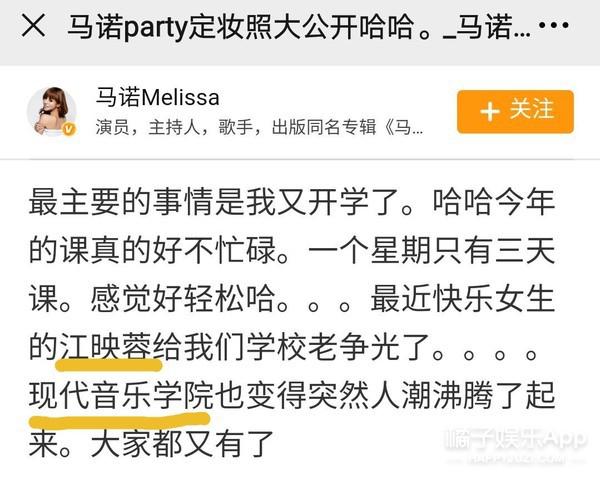Image resolution: width=600 pixels, height=479 pixels.
Task: Tap the yellow highlight stroke beneath 现代音乐学院
Action: coord(120,420)
